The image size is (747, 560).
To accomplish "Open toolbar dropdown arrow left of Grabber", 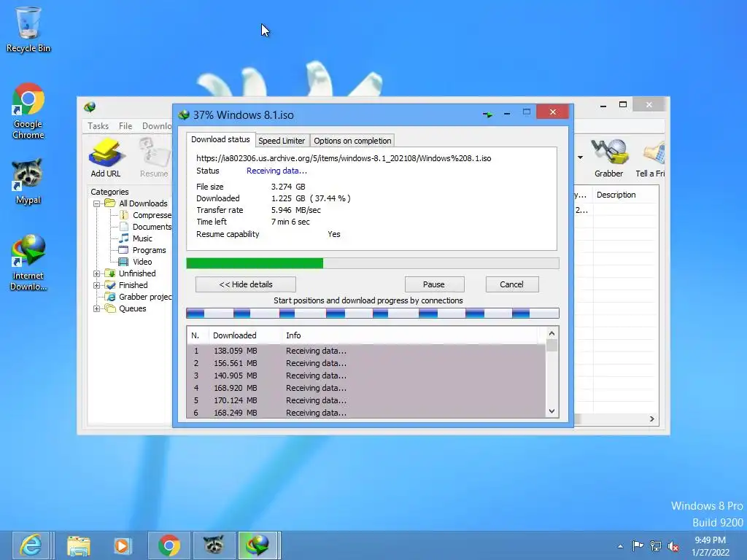I will [580, 157].
